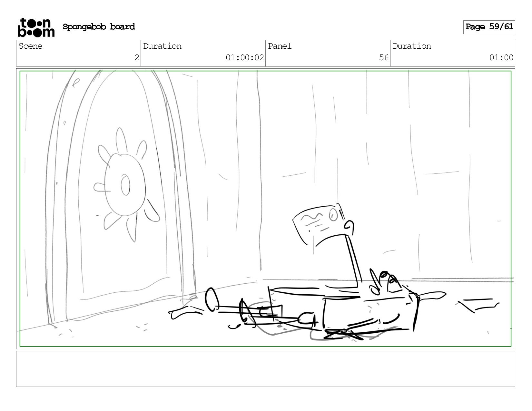Click the storyboard panel drawing
532x411 pixels.
tap(265, 209)
